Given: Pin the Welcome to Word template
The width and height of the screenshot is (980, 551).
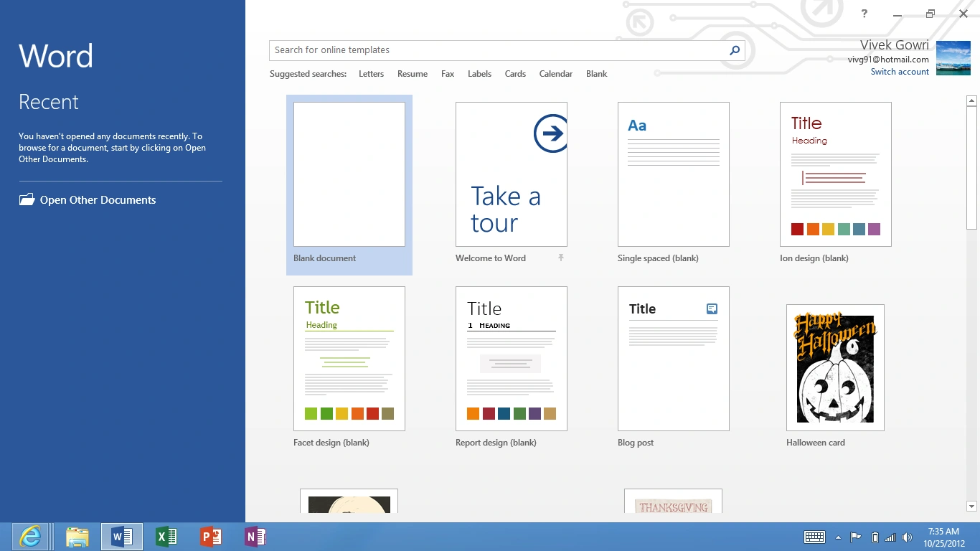Looking at the screenshot, I should click(561, 258).
